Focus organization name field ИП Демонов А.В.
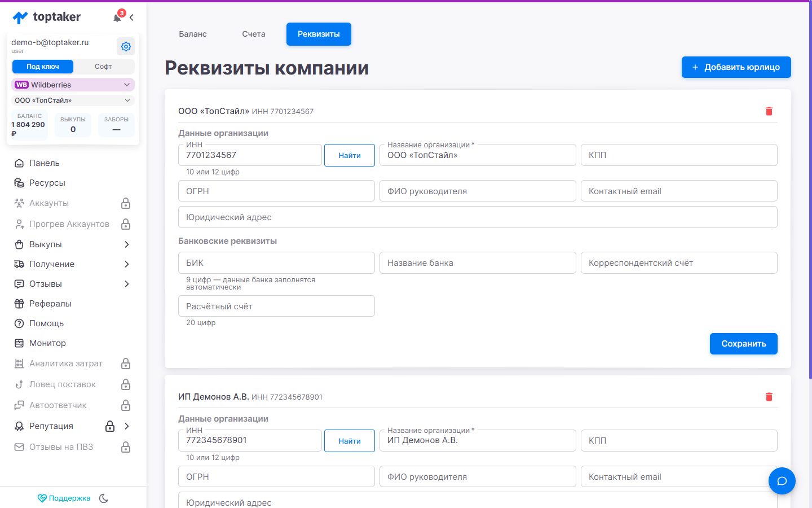812x508 pixels. pyautogui.click(x=478, y=440)
